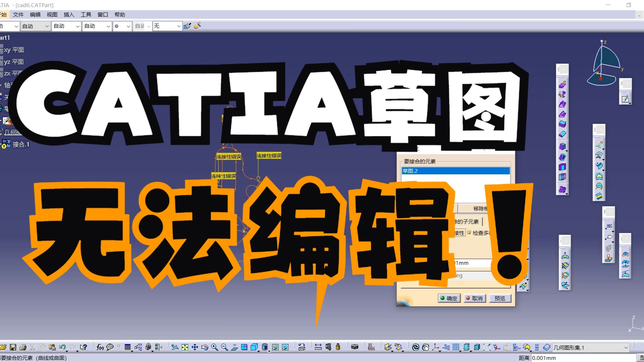Screen dimensions: 644x362
Task: Click the Zoom In magnifier icon
Action: point(214,347)
